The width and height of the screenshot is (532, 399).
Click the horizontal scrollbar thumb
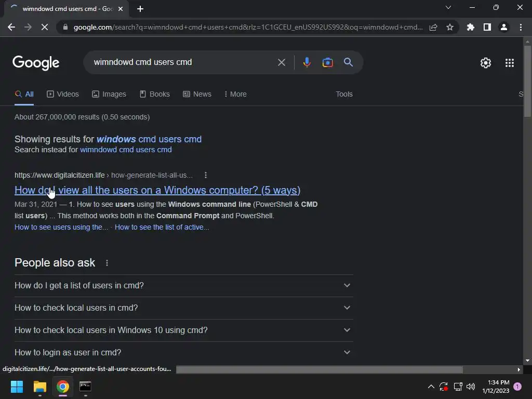[320, 369]
